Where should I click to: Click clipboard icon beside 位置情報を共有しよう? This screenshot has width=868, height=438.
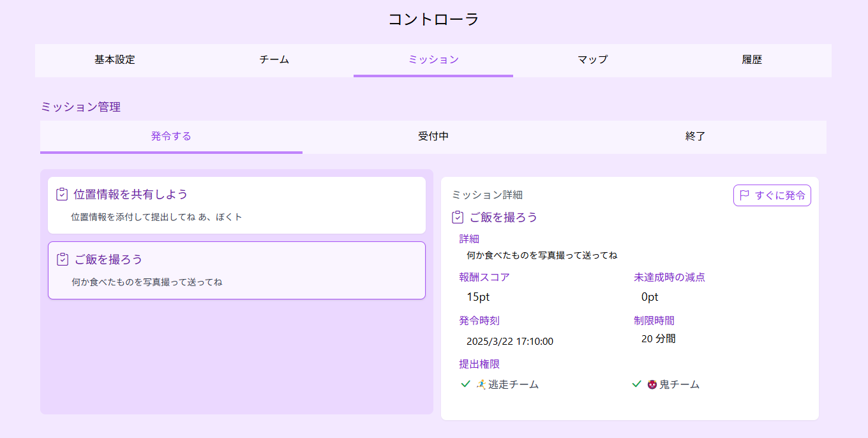point(62,194)
